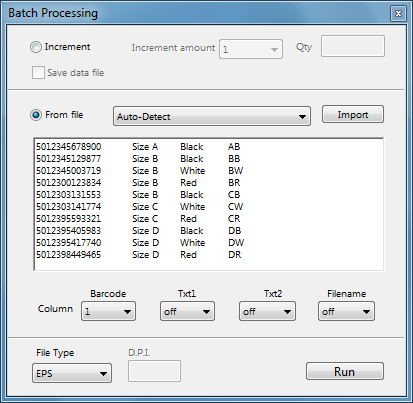Click the code BW in the list
The image size is (413, 403).
click(236, 171)
